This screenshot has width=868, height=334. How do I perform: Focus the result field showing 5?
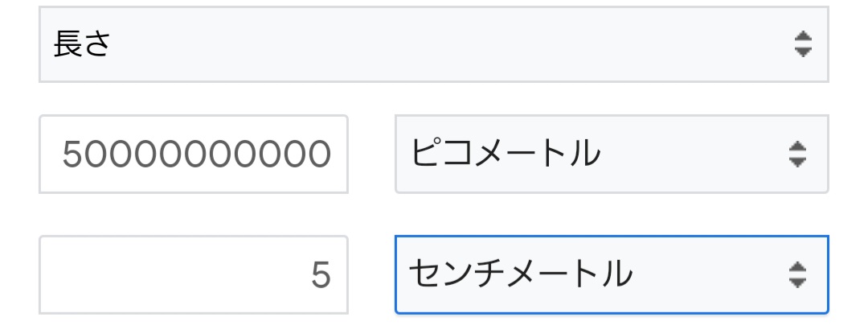coord(194,274)
